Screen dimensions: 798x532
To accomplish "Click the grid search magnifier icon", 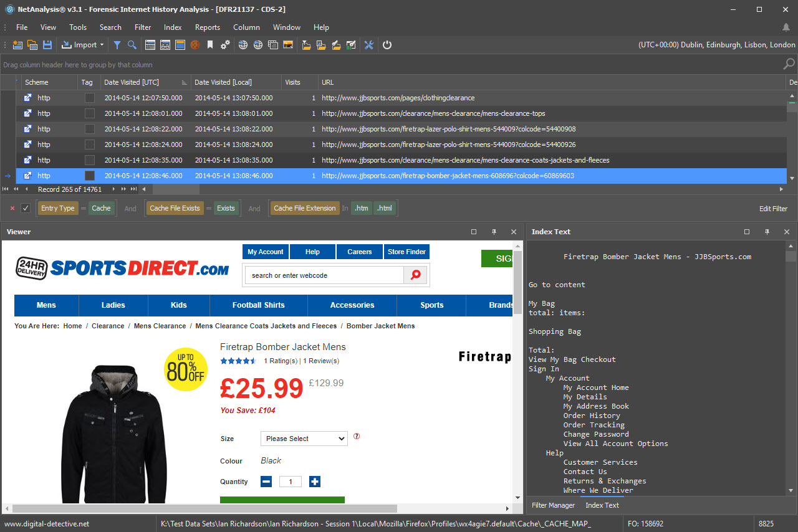I will (789, 64).
